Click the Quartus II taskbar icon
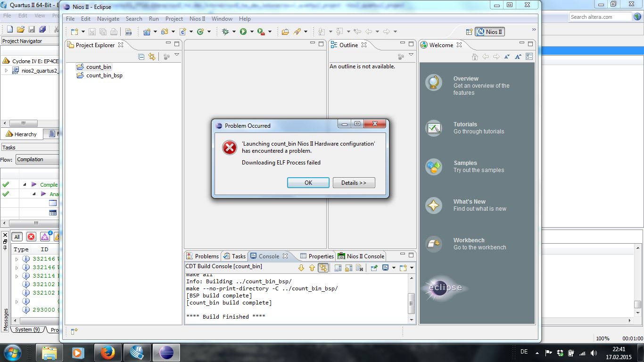Viewport: 644px width, 362px height. (x=137, y=353)
